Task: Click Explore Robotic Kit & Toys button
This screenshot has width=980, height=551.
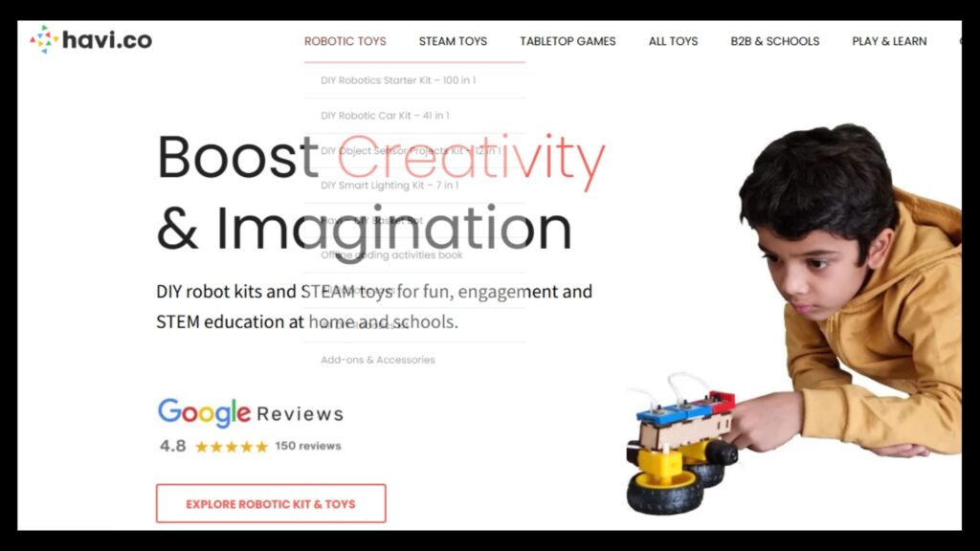Action: click(271, 503)
